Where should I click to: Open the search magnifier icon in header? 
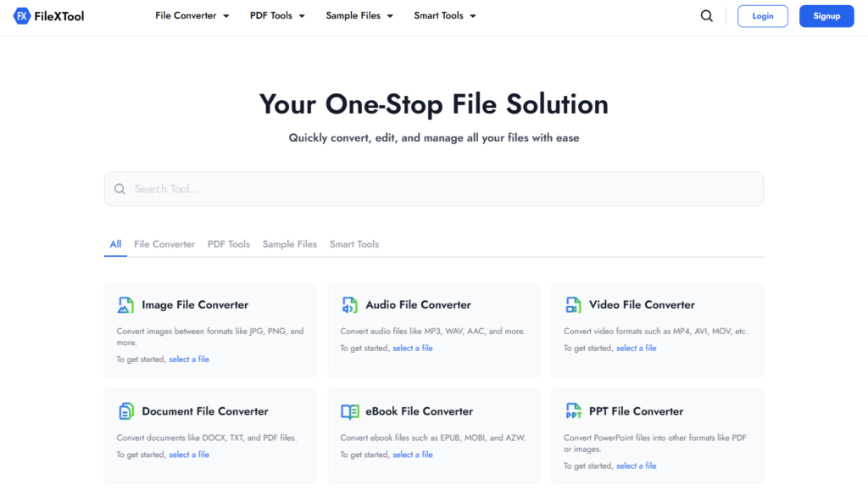pyautogui.click(x=706, y=15)
